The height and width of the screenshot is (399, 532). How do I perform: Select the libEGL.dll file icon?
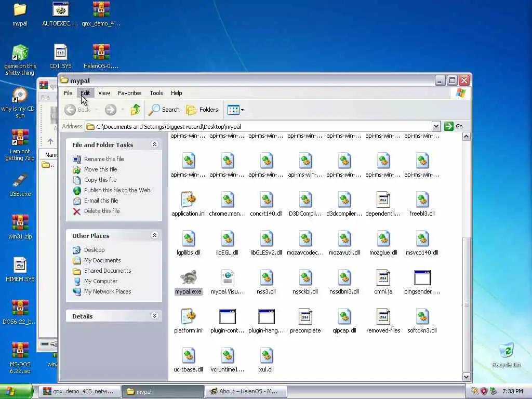tap(227, 239)
